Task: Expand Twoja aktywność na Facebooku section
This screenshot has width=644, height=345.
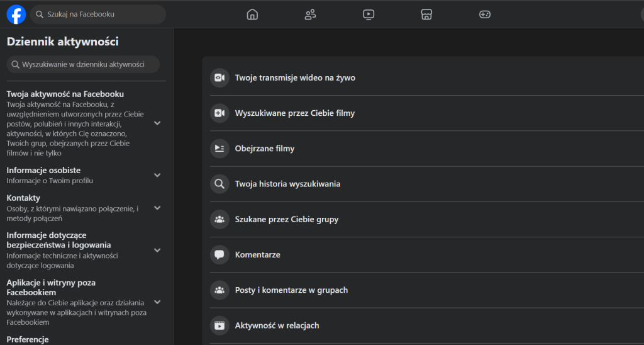Action: pyautogui.click(x=157, y=123)
